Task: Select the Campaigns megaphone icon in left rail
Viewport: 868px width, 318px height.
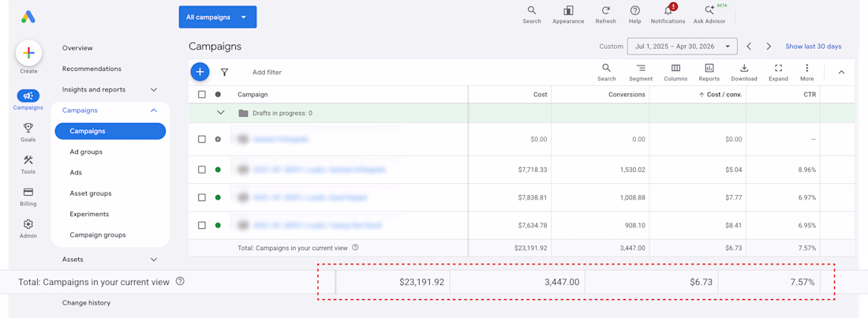Action: pyautogui.click(x=28, y=95)
